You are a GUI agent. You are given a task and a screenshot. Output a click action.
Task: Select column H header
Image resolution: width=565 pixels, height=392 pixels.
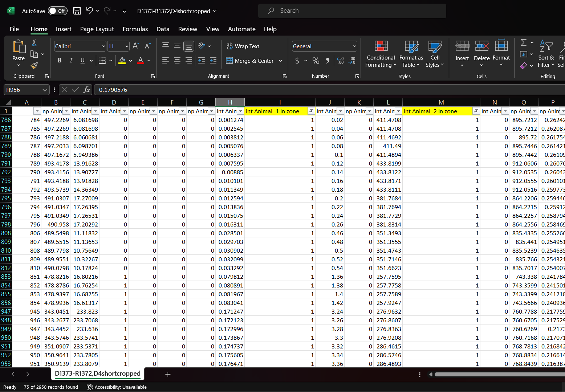[230, 102]
